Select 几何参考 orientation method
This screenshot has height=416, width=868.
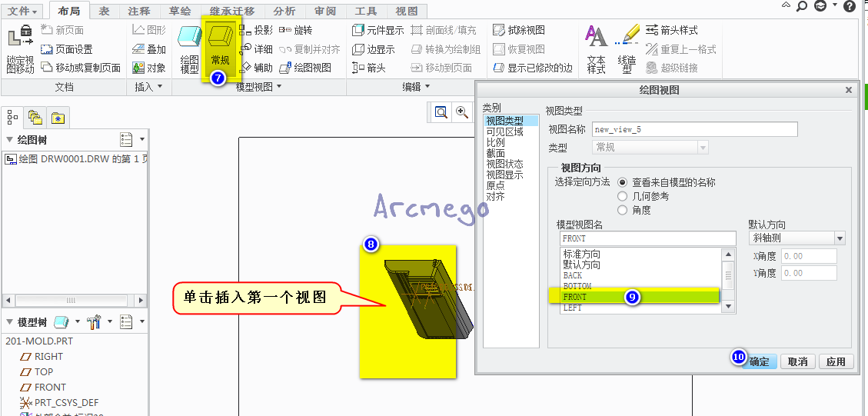click(622, 196)
